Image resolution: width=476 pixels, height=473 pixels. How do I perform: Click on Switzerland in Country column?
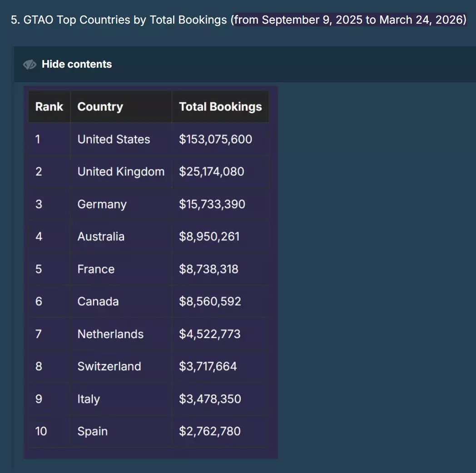tap(109, 366)
